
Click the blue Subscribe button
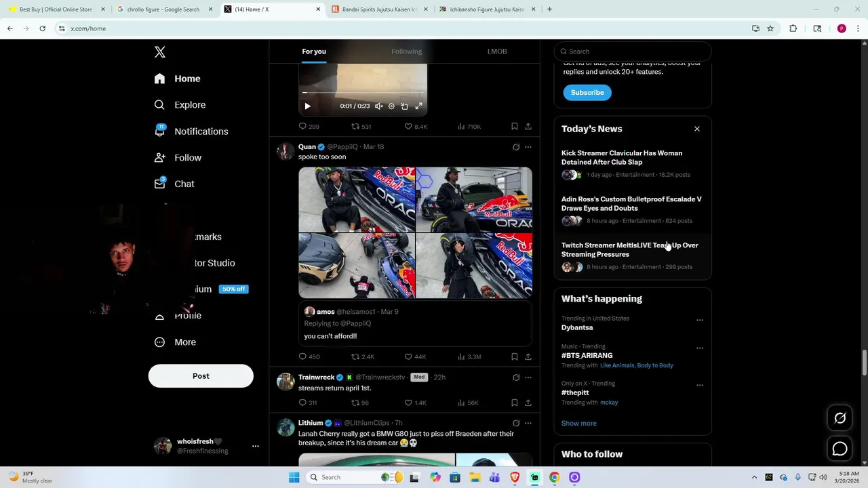[587, 93]
